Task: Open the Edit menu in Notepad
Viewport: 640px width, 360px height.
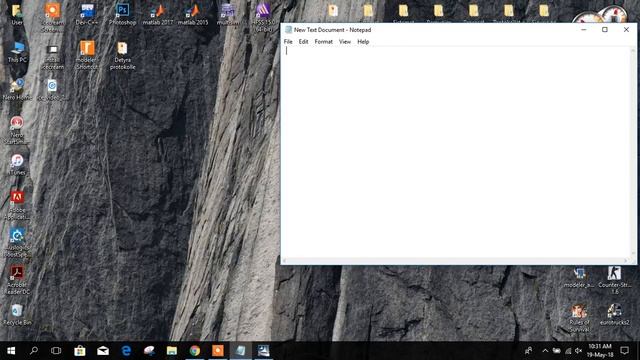Action: pyautogui.click(x=303, y=42)
